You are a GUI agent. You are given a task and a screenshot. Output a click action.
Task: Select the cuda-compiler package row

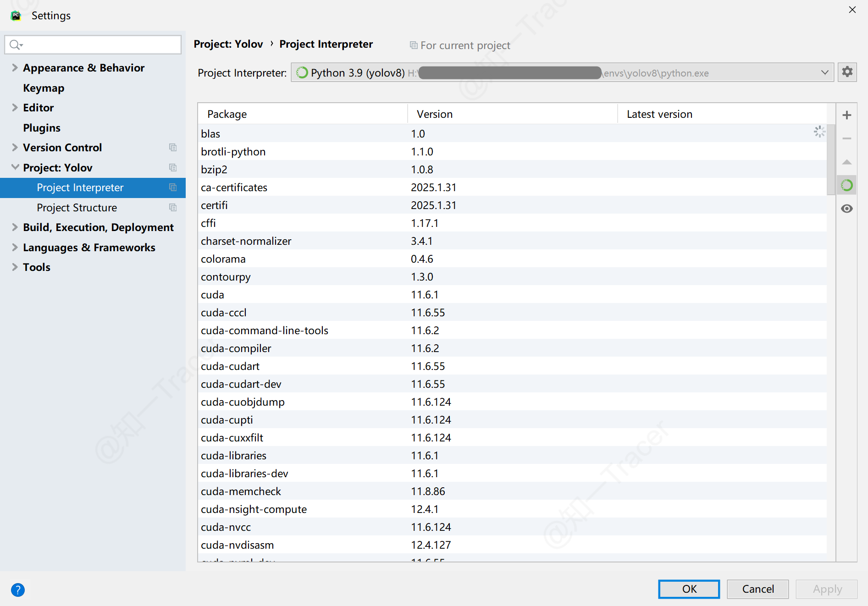[x=236, y=348]
